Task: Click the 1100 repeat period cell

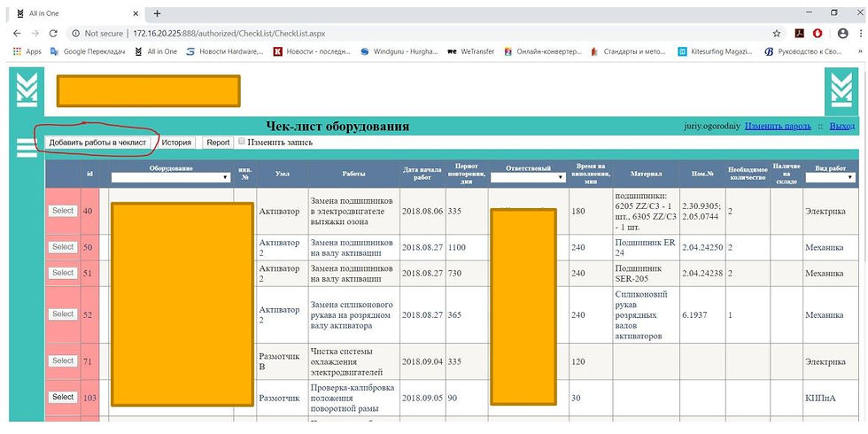Action: (x=467, y=247)
